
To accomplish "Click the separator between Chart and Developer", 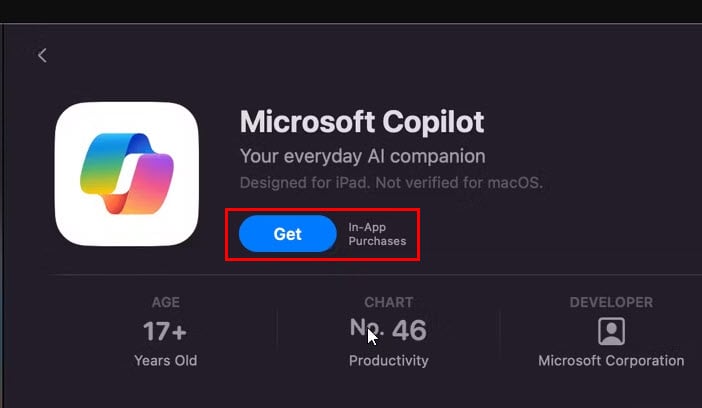I will point(500,334).
